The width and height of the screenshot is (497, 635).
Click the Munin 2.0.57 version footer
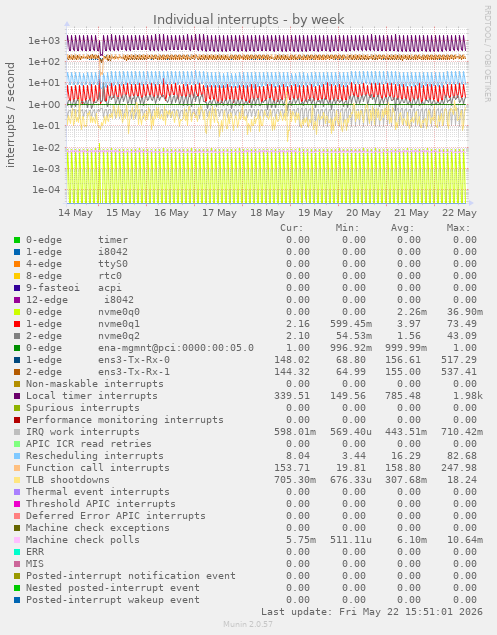pos(248,624)
